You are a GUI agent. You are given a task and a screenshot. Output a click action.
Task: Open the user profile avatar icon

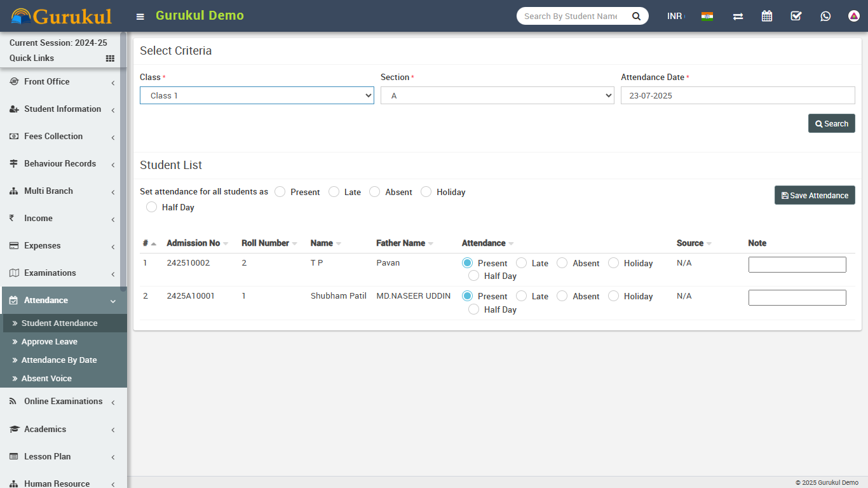(854, 16)
